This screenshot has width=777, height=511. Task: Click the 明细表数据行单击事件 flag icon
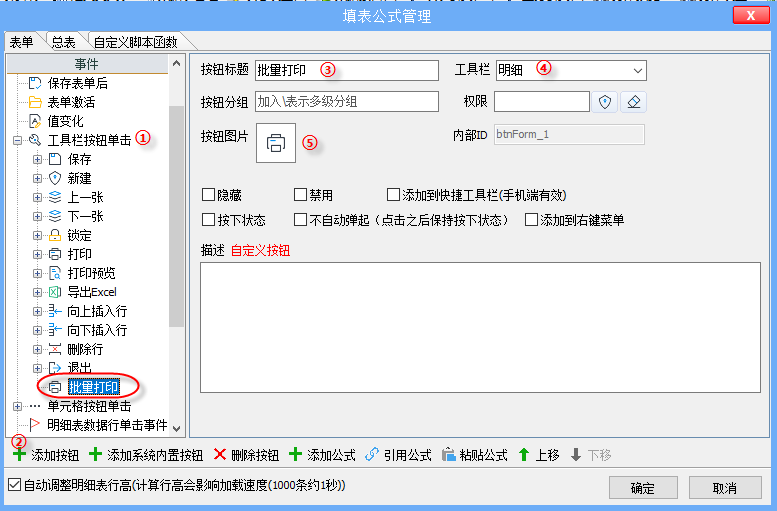(35, 425)
